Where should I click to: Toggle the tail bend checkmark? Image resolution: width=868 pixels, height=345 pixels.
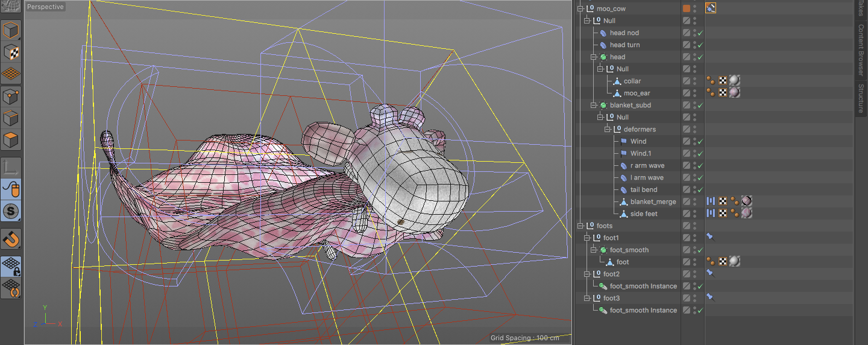click(700, 190)
